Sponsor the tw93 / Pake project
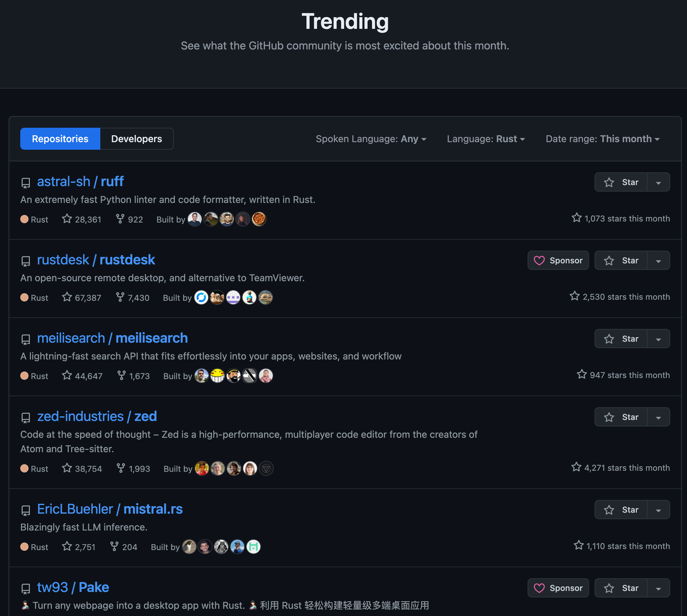The width and height of the screenshot is (687, 616). tap(558, 588)
